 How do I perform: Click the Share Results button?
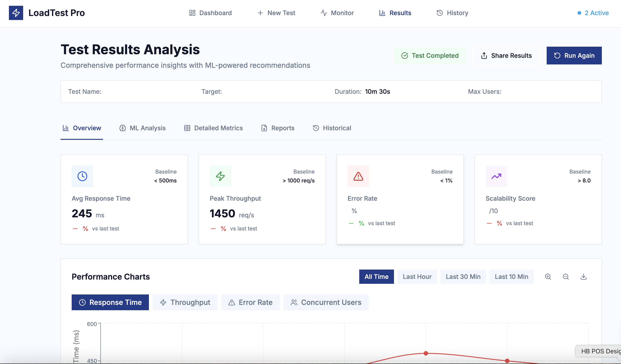point(506,56)
